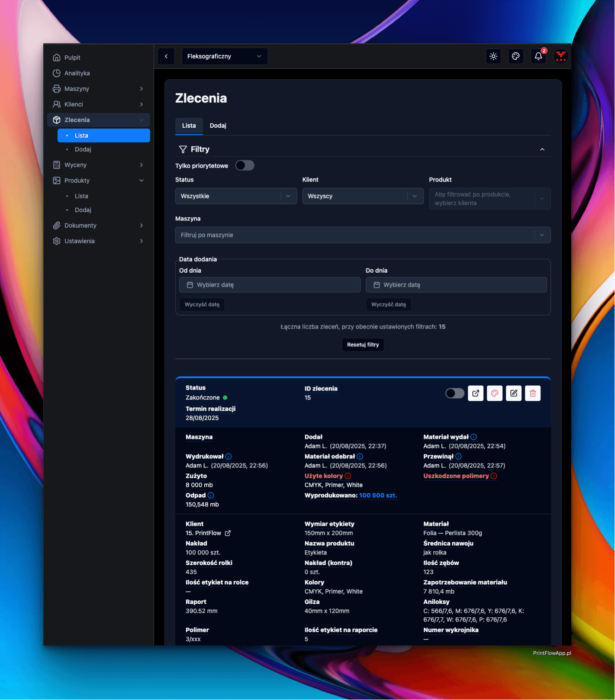Open the Status dropdown showing Wszystkie
This screenshot has height=700, width=615.
coord(236,196)
